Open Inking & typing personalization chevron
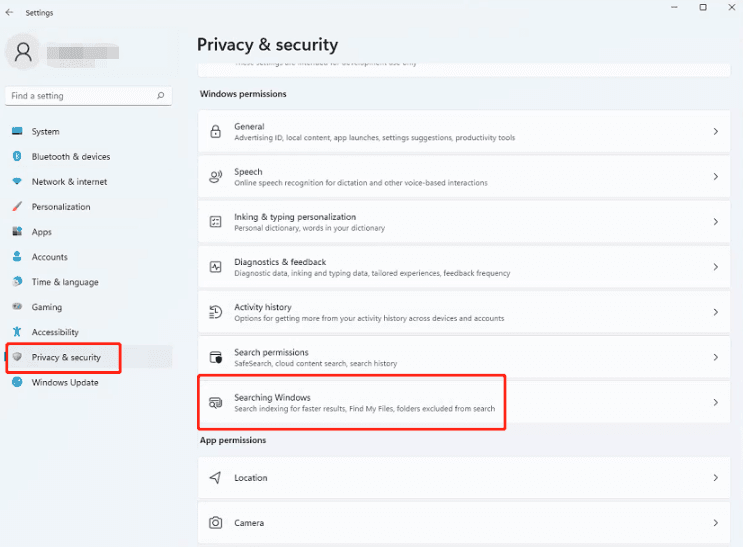This screenshot has height=547, width=743. (x=716, y=221)
